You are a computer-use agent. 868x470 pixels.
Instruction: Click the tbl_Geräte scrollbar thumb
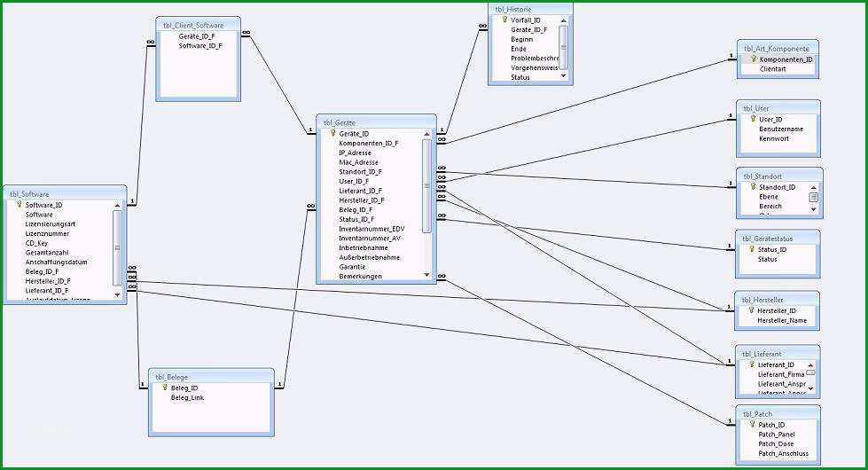(x=426, y=185)
